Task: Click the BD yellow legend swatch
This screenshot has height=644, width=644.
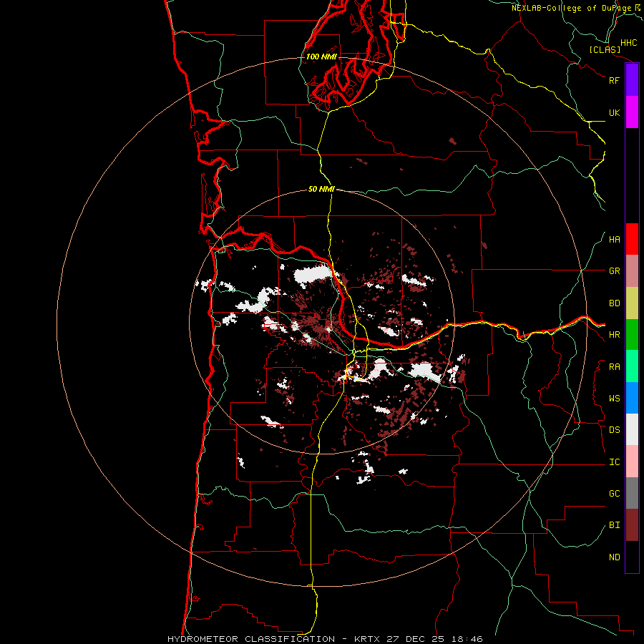Action: click(x=632, y=303)
